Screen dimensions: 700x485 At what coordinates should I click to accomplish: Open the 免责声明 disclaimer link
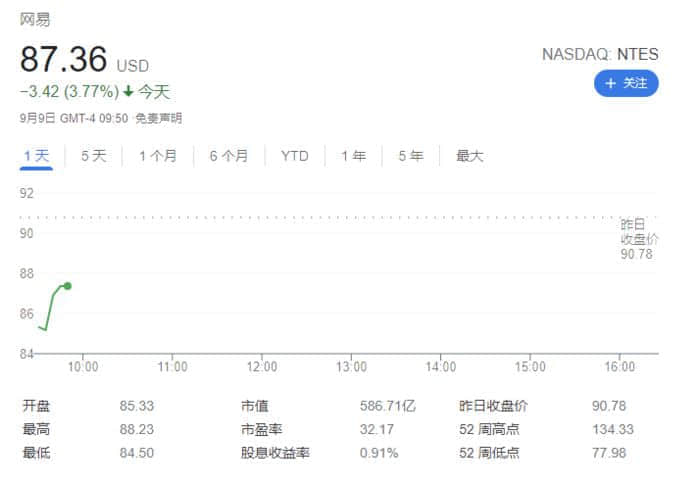pos(158,118)
